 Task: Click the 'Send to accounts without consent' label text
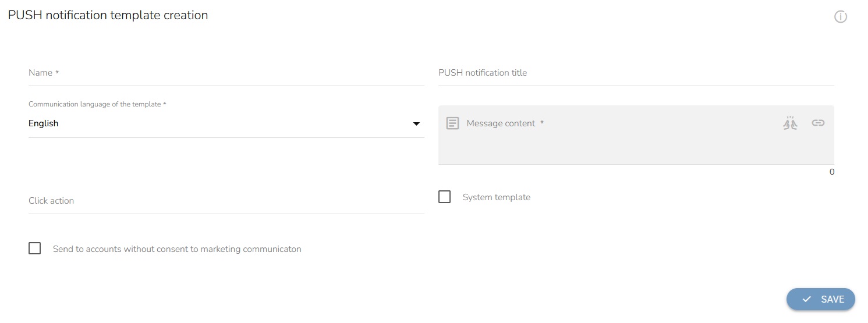[177, 249]
